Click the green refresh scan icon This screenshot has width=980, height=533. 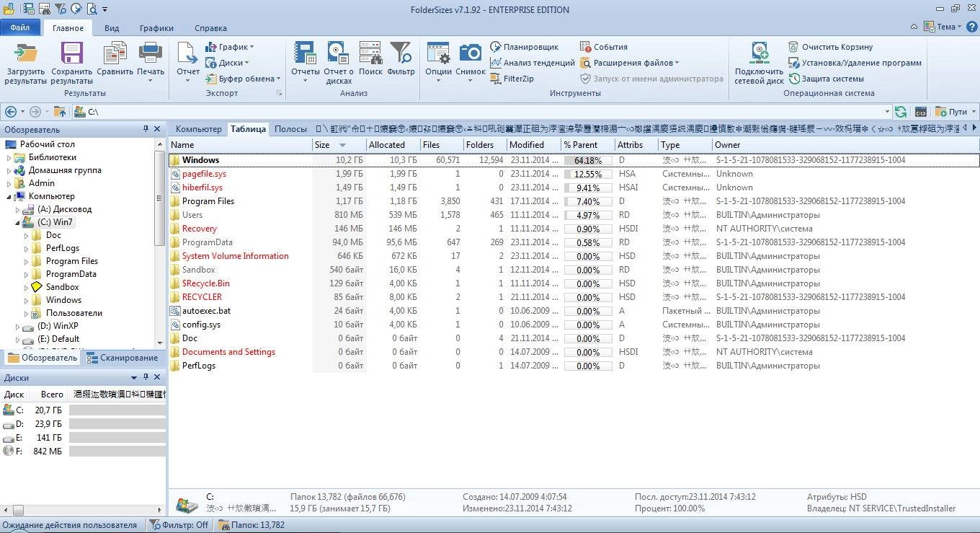click(901, 112)
